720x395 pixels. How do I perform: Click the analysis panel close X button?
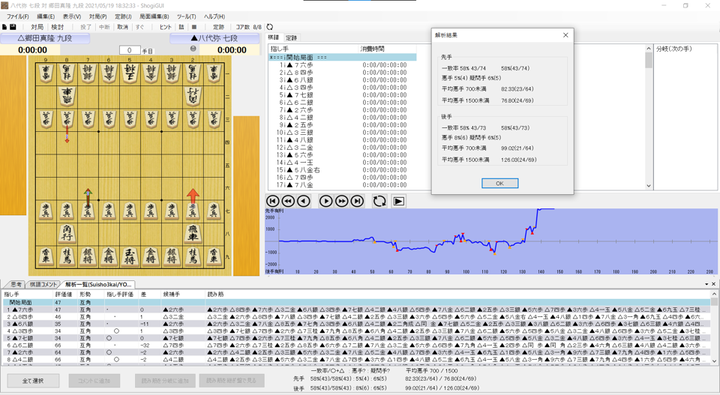click(x=714, y=284)
